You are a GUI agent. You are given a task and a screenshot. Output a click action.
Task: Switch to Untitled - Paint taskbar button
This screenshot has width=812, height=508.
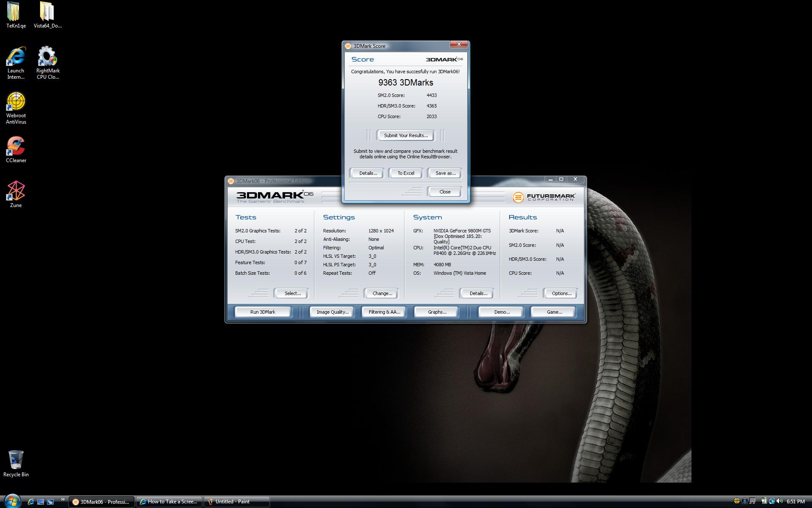pyautogui.click(x=237, y=502)
